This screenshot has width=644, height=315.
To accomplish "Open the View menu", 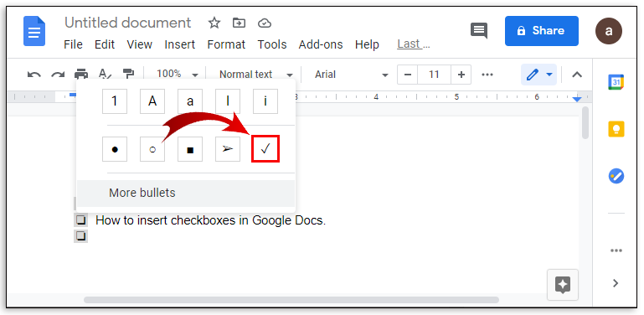I will (x=140, y=44).
